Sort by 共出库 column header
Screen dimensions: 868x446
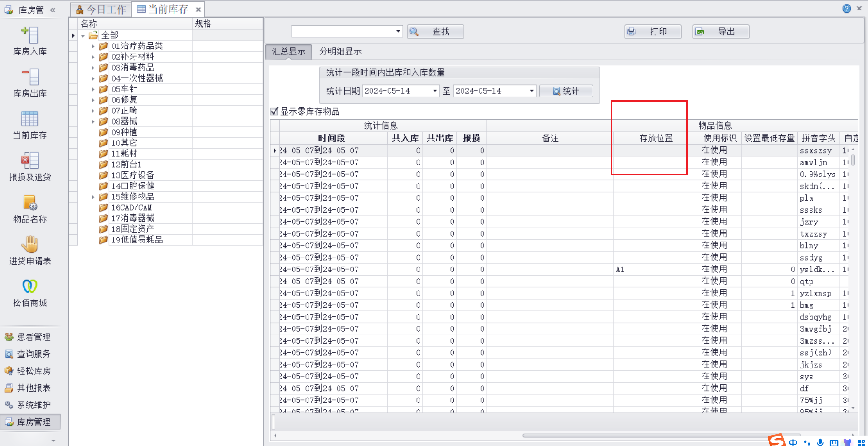[x=439, y=138]
